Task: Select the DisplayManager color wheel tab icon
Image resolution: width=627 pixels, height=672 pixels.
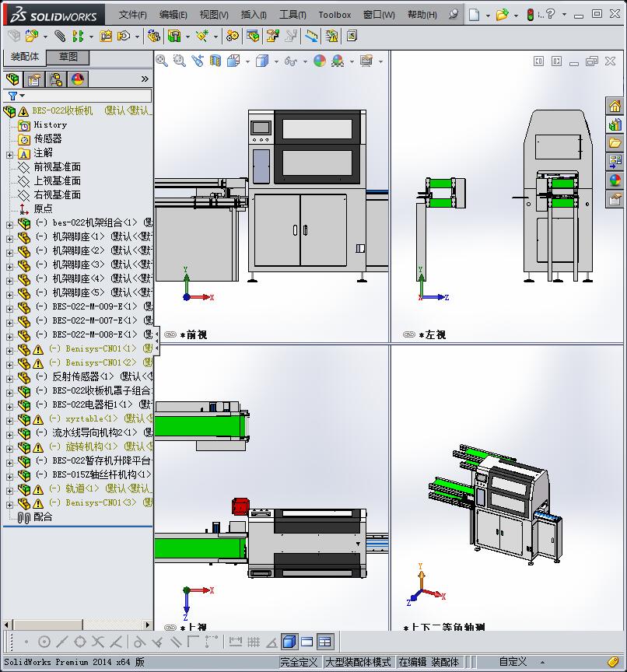Action: tap(78, 79)
